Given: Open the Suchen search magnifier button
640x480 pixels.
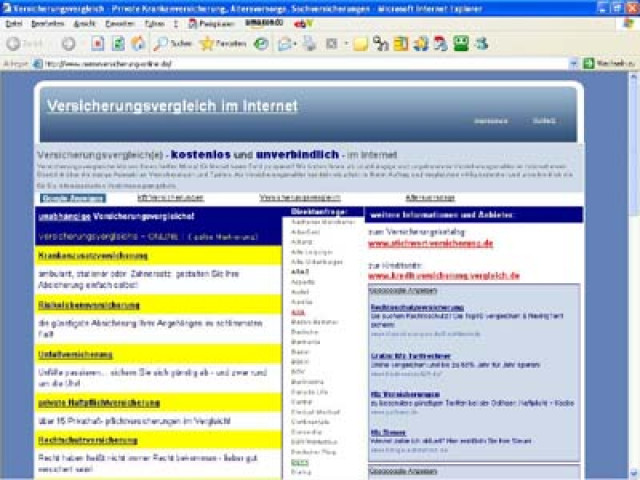Looking at the screenshot, I should pyautogui.click(x=172, y=44).
